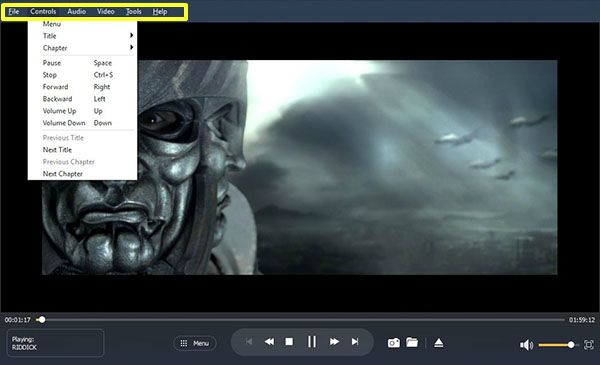This screenshot has height=365, width=600.
Task: Skip to next chapter button in playback bar
Action: 355,342
